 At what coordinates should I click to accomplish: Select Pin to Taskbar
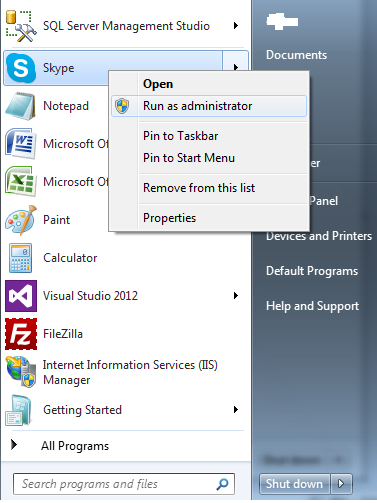click(209, 136)
